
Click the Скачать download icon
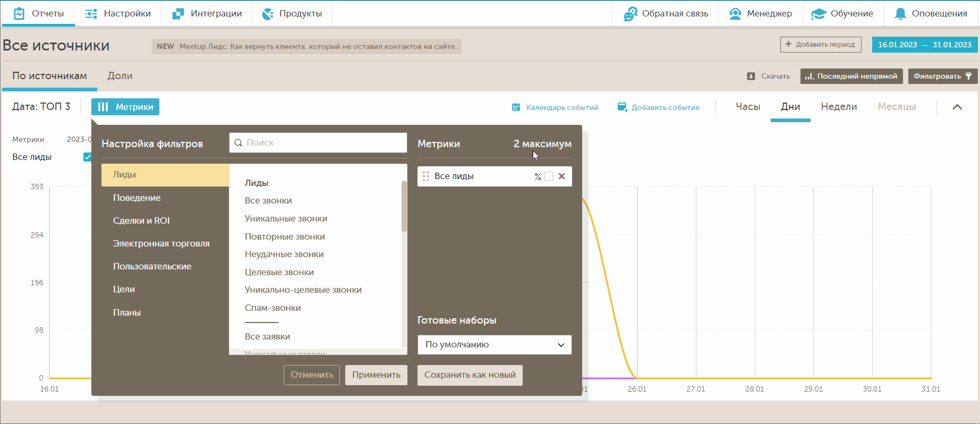(x=751, y=77)
